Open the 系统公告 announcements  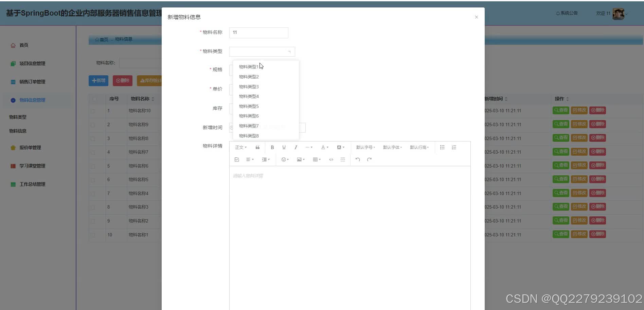(x=567, y=13)
